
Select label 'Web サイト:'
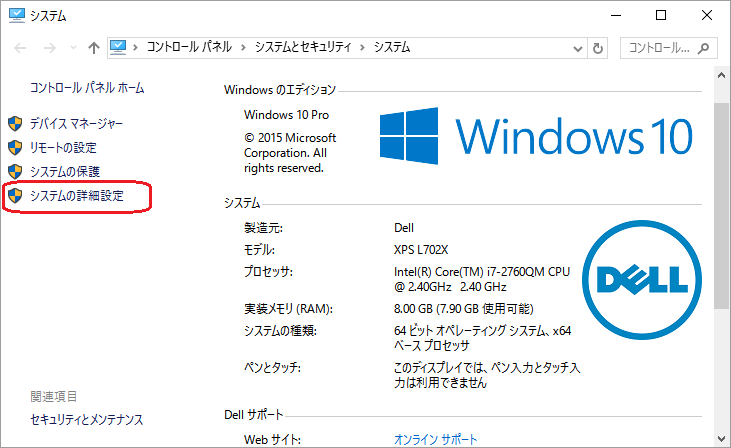coord(272,439)
